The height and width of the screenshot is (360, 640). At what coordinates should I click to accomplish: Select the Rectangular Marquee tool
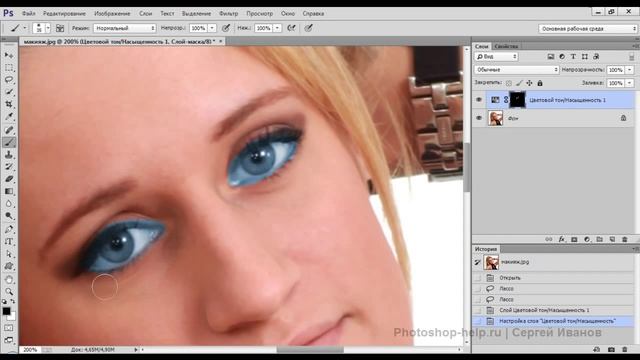[x=9, y=67]
